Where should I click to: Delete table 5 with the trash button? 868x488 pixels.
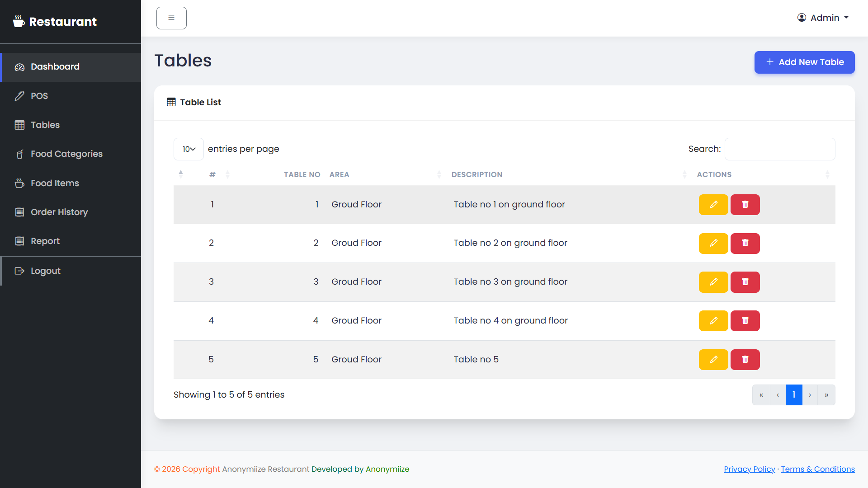(745, 360)
